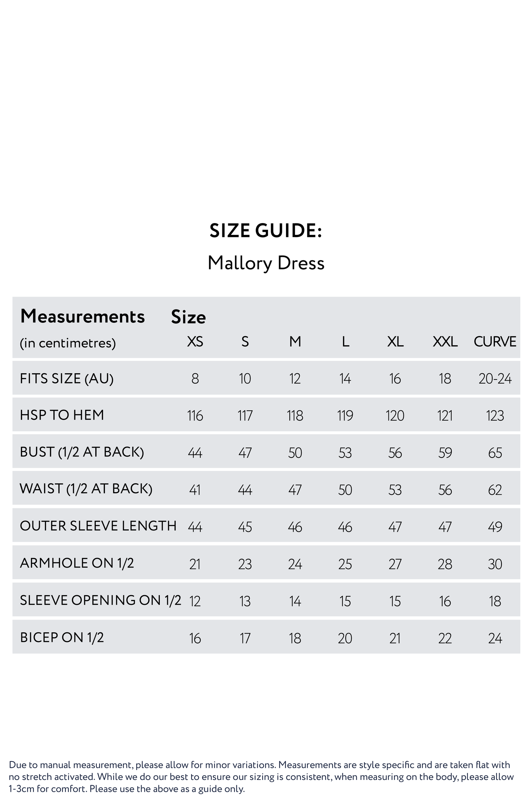
Task: Select the XXL size column header
Action: point(445,342)
